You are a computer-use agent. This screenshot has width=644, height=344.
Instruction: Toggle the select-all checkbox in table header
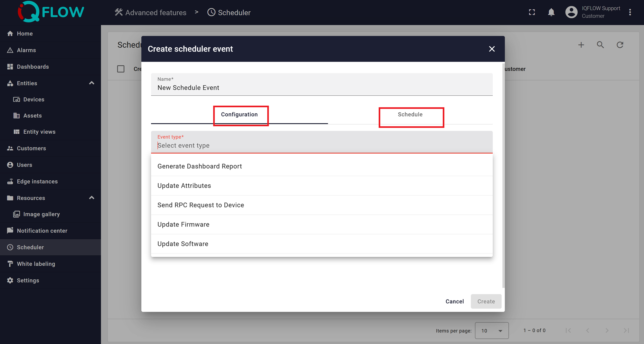click(x=121, y=69)
